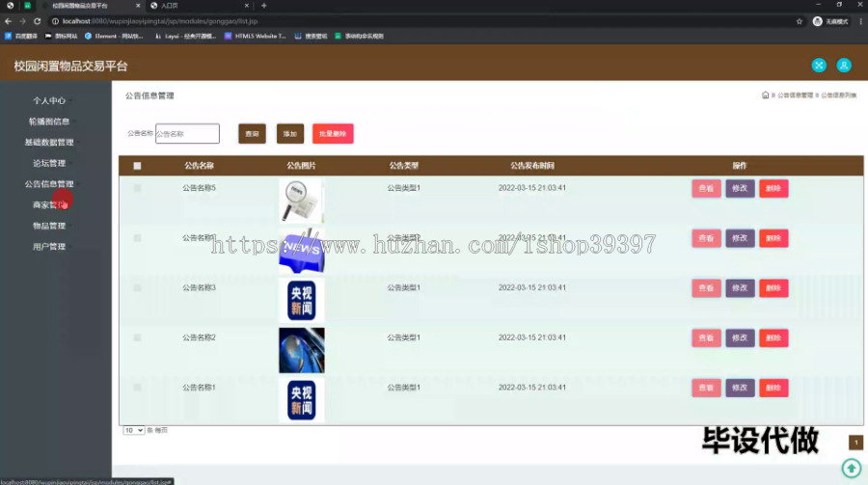Click 查看 for 公告名称5
868x485 pixels.
click(706, 188)
